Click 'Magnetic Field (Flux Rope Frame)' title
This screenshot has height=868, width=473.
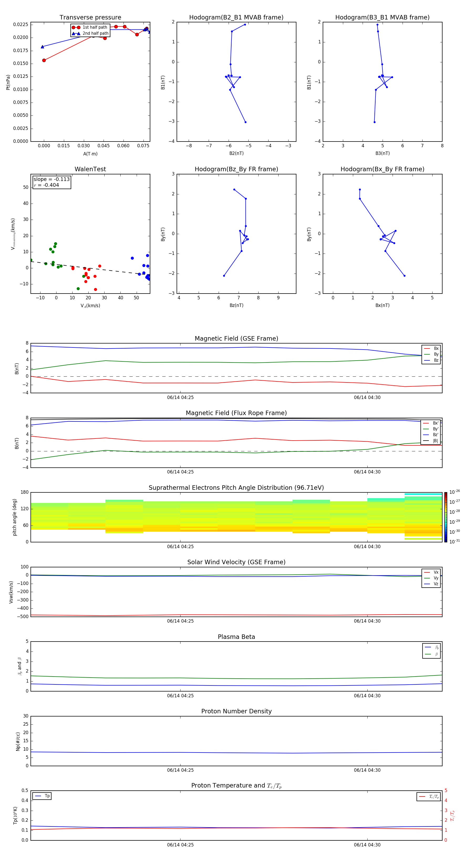pyautogui.click(x=236, y=413)
